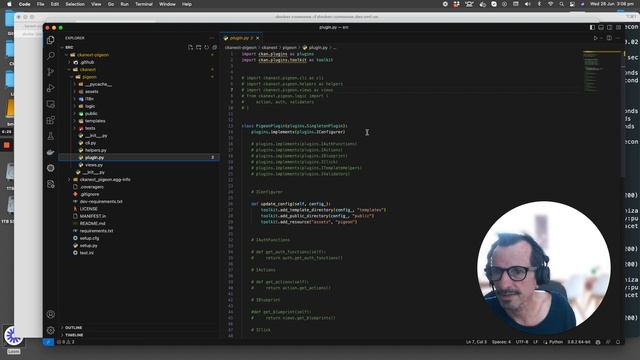The image size is (640, 360).
Task: Open the notifications bell in status bar
Action: click(x=618, y=342)
